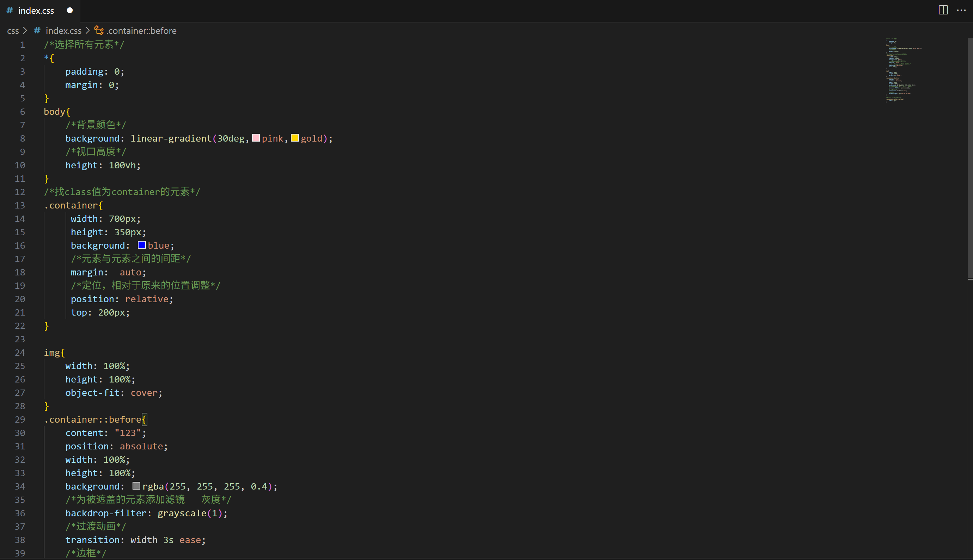Open the gold color swatch picker
973x560 pixels.
[295, 138]
